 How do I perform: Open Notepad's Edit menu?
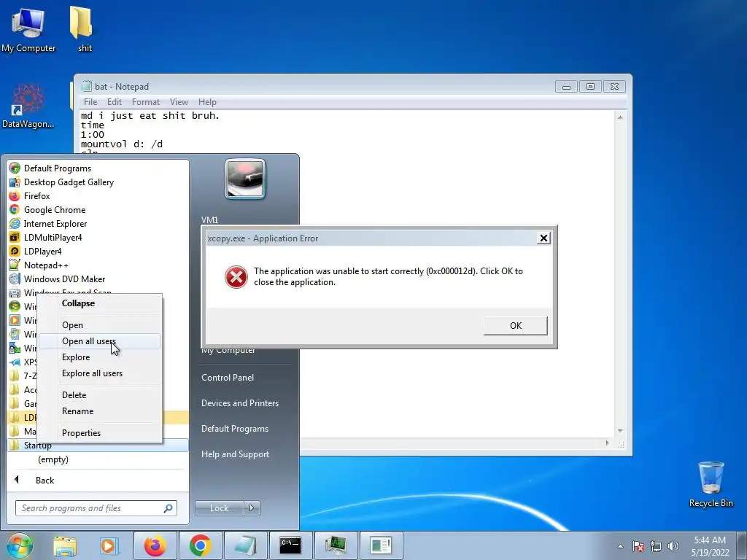pos(115,102)
